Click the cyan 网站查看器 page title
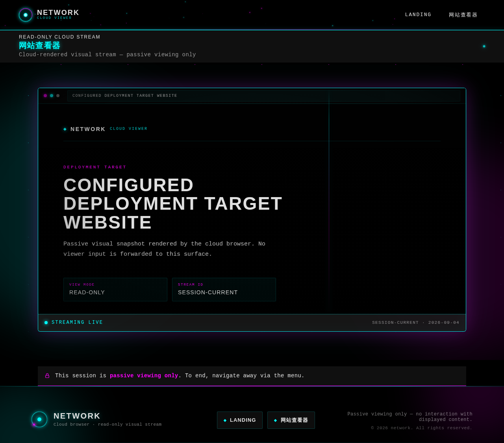 click(39, 46)
